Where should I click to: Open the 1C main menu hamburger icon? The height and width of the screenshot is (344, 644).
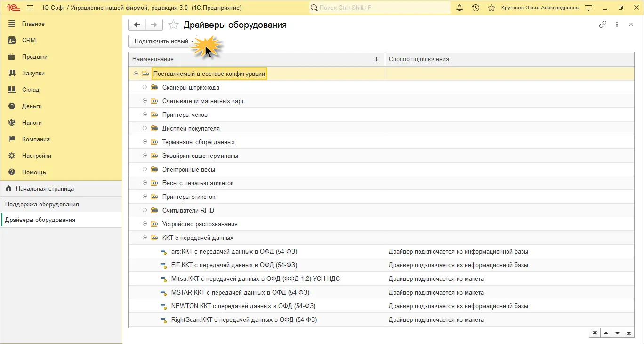(x=30, y=8)
